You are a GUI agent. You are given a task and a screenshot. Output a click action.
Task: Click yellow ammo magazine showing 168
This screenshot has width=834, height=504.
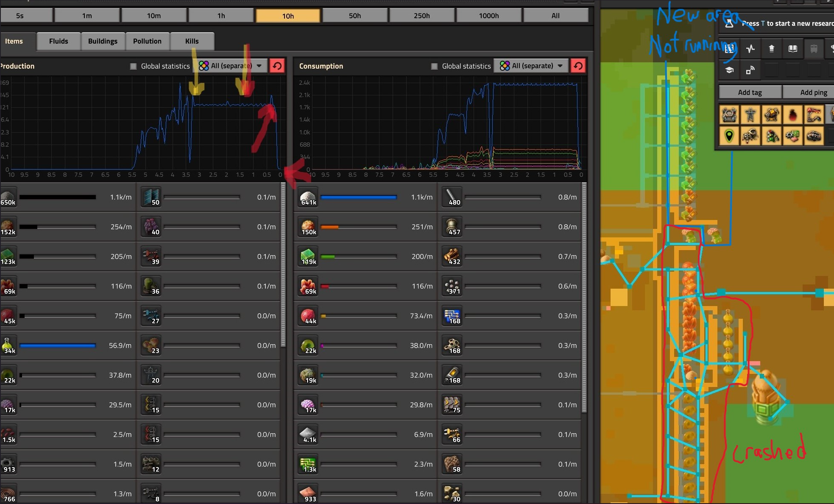452,375
